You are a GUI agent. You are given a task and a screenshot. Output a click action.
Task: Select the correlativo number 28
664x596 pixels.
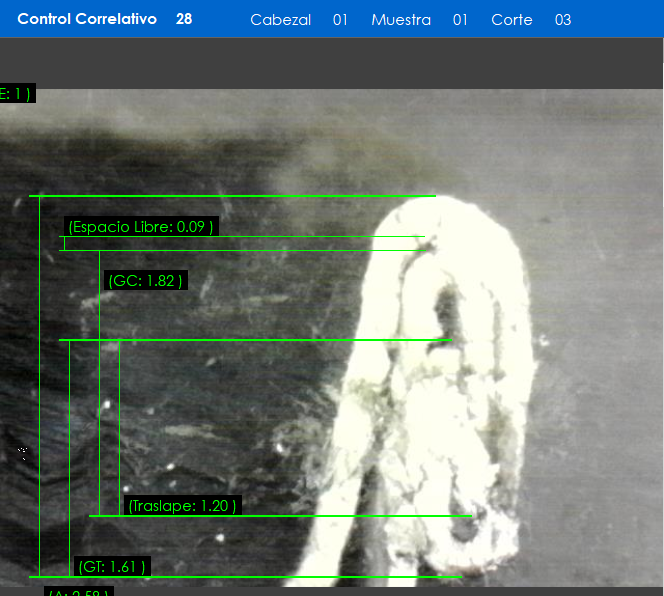pos(184,19)
